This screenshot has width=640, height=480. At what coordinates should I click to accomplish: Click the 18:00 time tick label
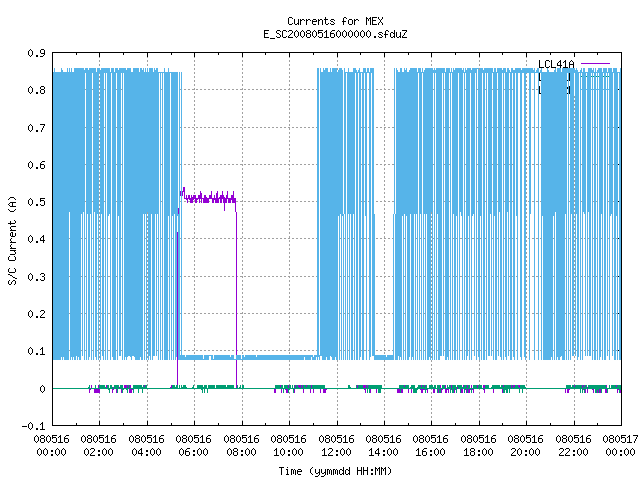coord(478,452)
